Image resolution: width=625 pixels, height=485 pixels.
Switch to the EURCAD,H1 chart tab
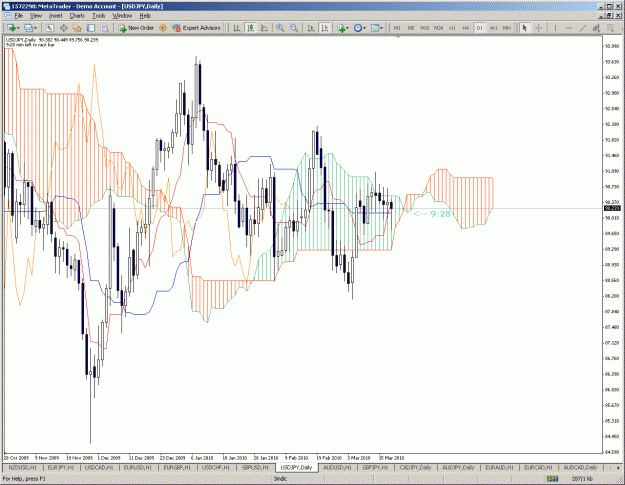point(539,467)
